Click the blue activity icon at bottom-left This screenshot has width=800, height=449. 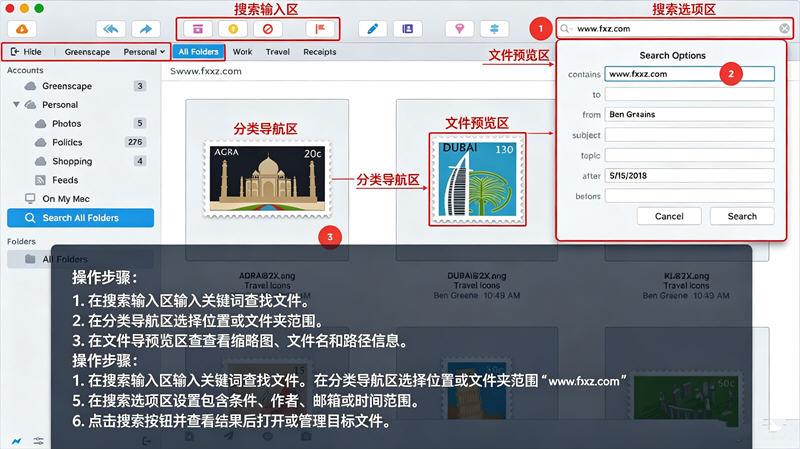pos(17,440)
